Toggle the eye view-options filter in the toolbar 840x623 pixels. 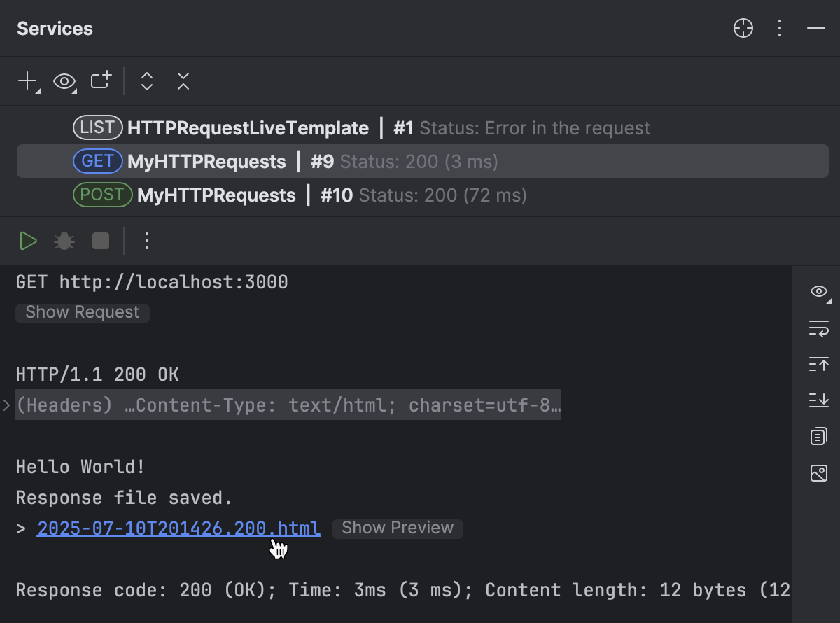(x=64, y=81)
